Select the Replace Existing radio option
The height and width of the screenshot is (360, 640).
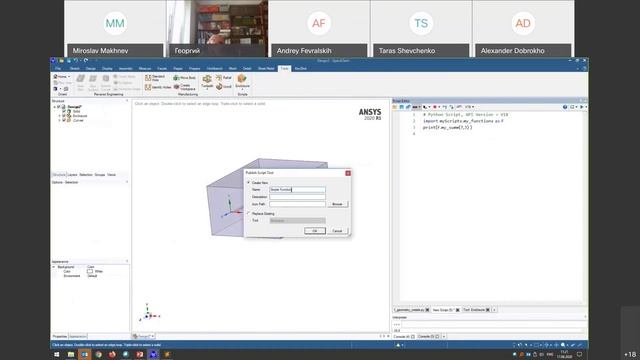[248, 213]
